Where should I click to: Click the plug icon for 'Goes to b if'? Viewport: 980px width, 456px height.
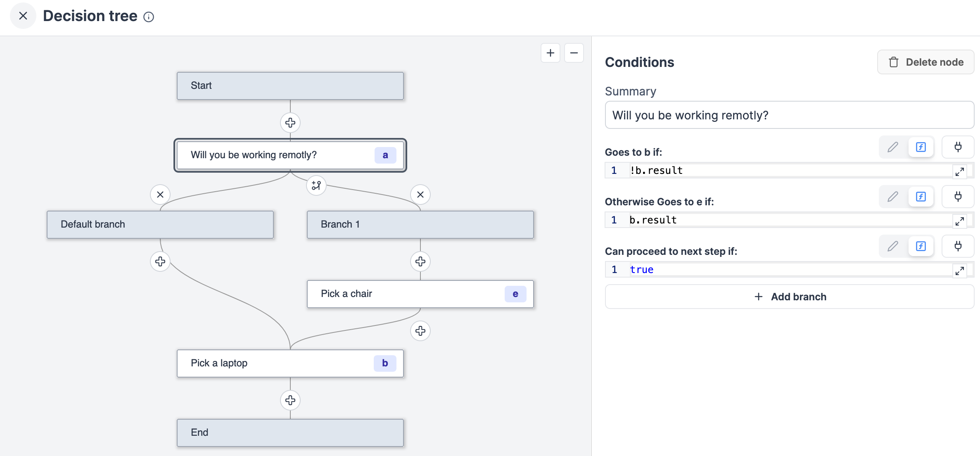click(x=958, y=147)
